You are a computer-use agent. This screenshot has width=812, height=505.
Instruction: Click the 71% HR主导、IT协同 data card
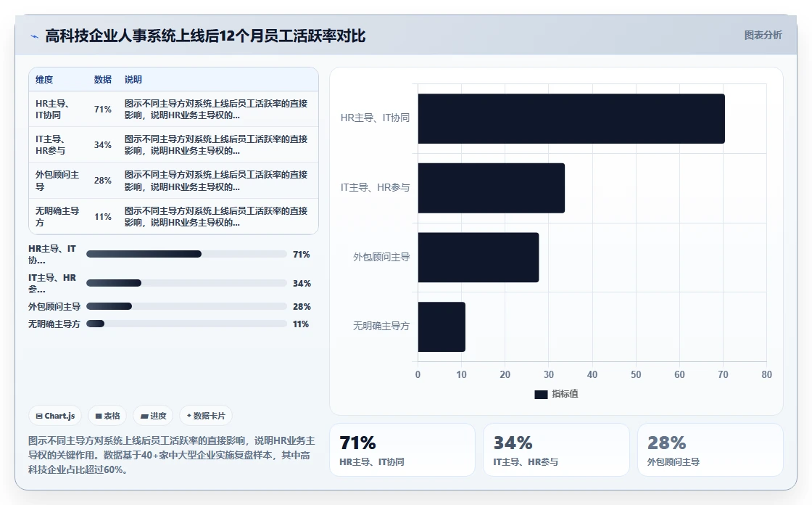[x=402, y=450]
